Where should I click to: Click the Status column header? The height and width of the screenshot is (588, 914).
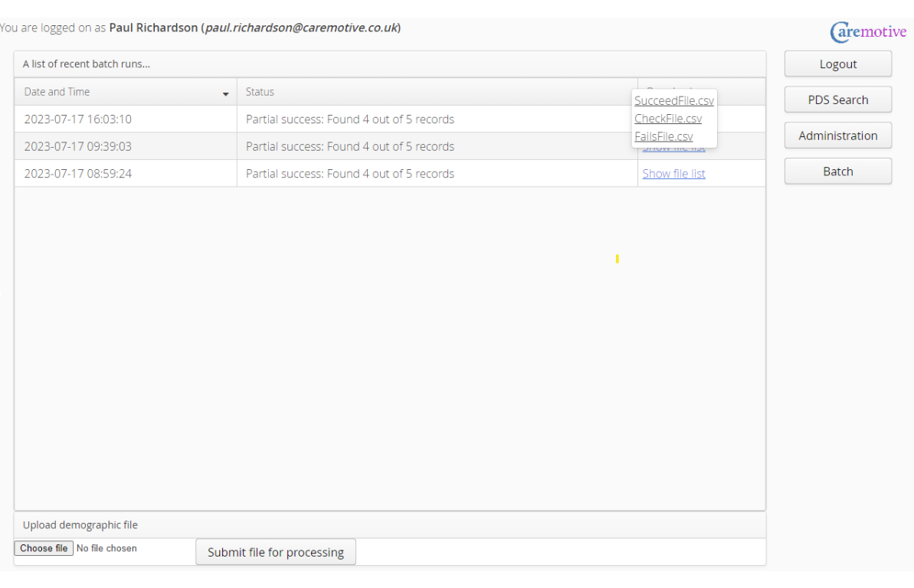pos(260,91)
